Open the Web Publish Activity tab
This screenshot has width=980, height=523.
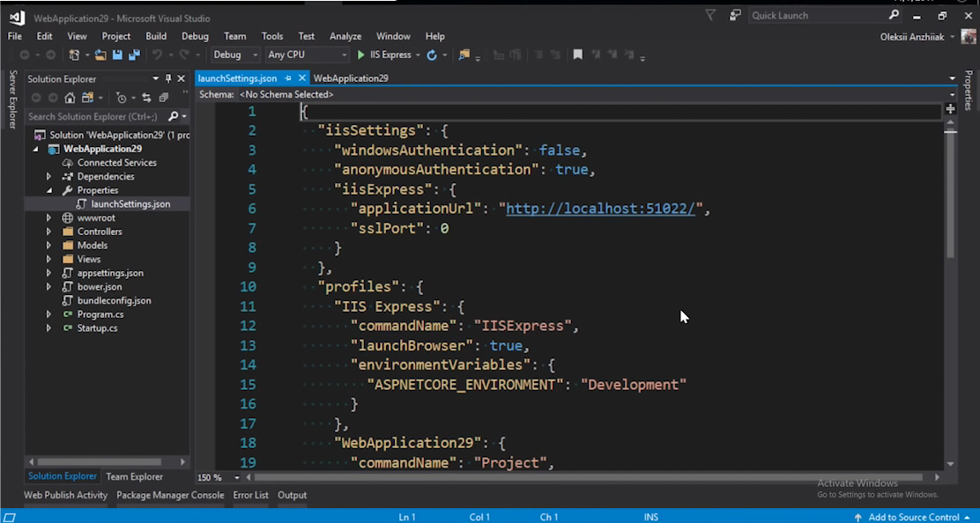pos(65,495)
